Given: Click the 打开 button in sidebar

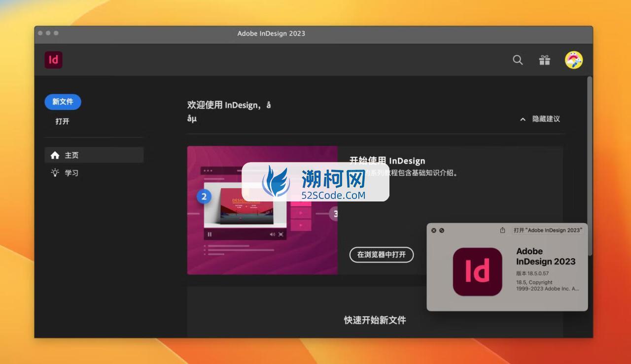Looking at the screenshot, I should [x=63, y=121].
